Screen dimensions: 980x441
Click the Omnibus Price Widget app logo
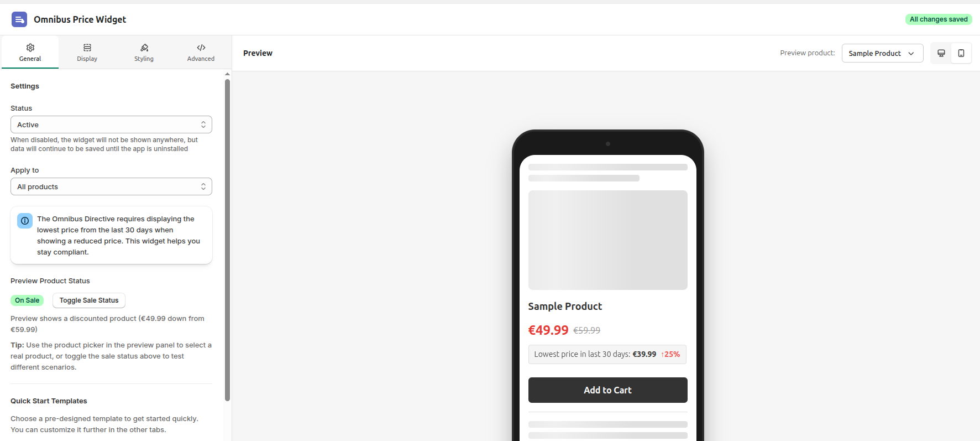19,19
